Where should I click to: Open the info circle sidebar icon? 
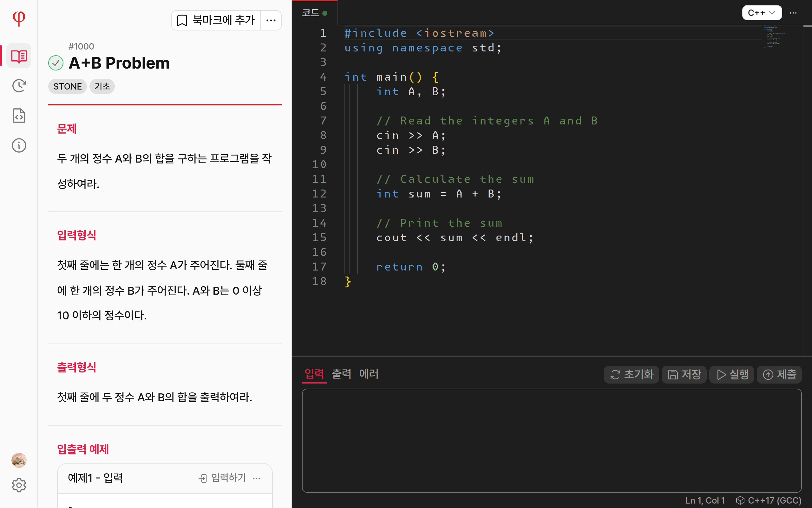19,145
